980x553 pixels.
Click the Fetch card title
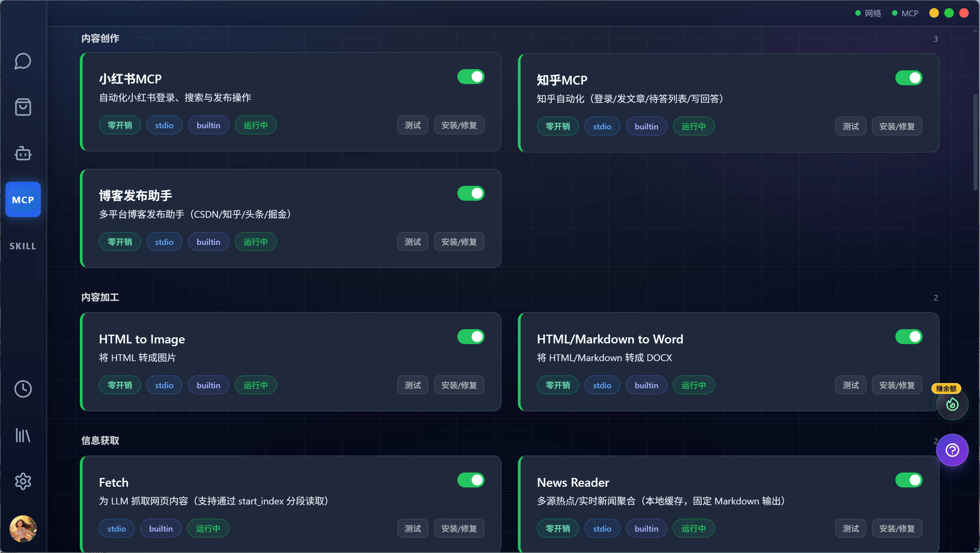point(113,483)
